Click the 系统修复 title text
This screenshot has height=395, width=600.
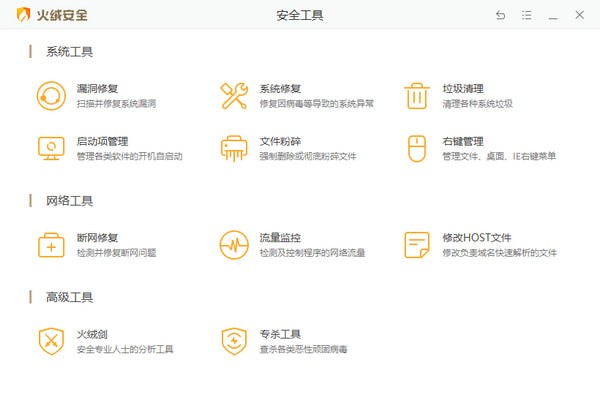(x=280, y=88)
